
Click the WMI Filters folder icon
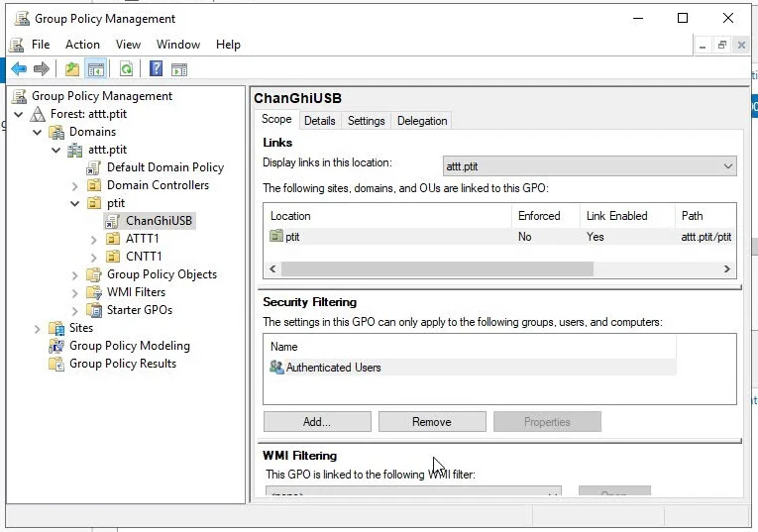pyautogui.click(x=94, y=292)
